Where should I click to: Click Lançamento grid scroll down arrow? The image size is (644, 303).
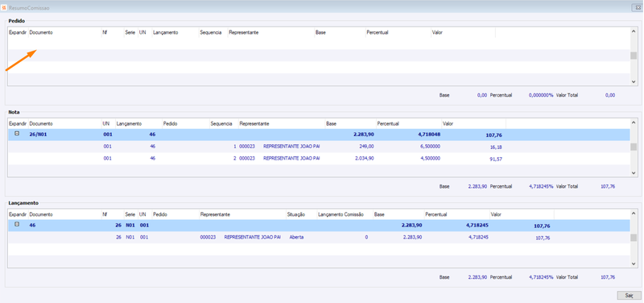click(x=634, y=264)
